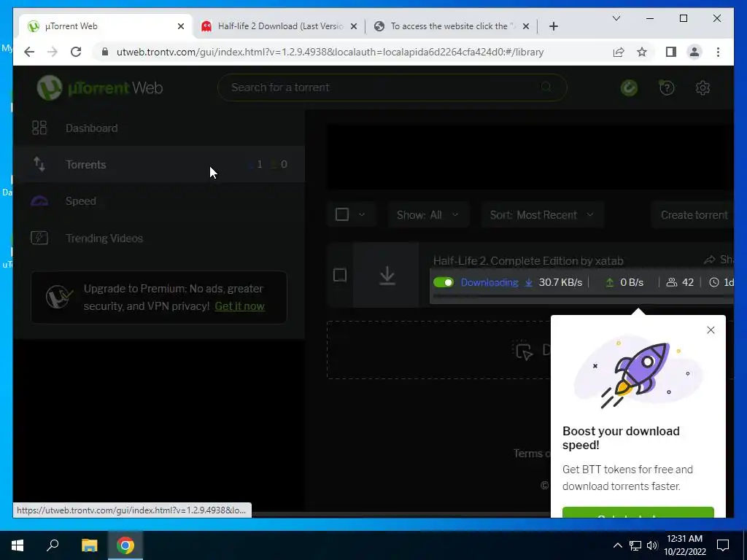Open the Chrome side panel icon
This screenshot has height=560, width=747.
(671, 52)
